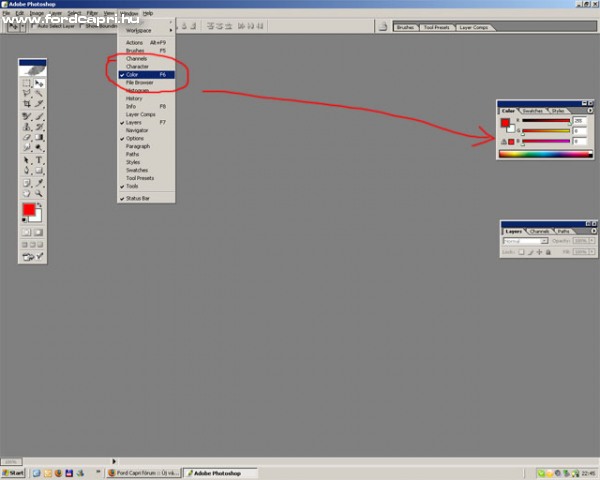This screenshot has width=600, height=480.
Task: Select the Pen tool
Action: coord(27,170)
